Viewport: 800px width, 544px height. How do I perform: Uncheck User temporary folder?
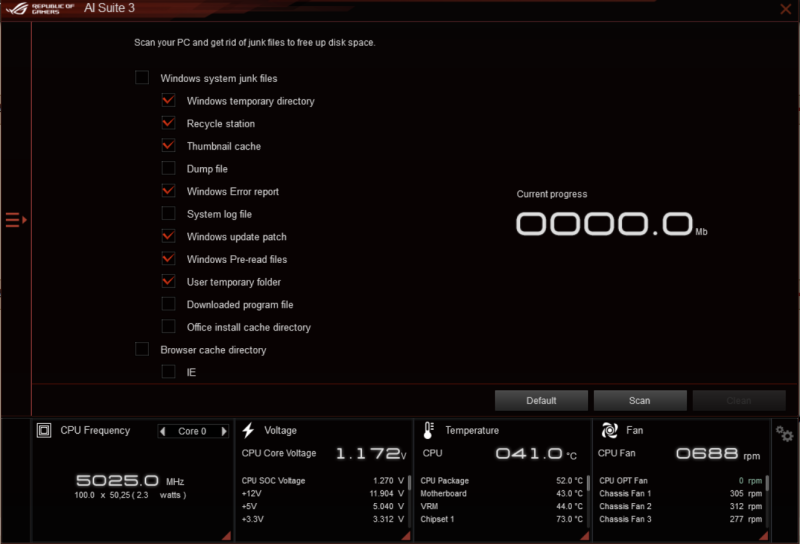168,281
